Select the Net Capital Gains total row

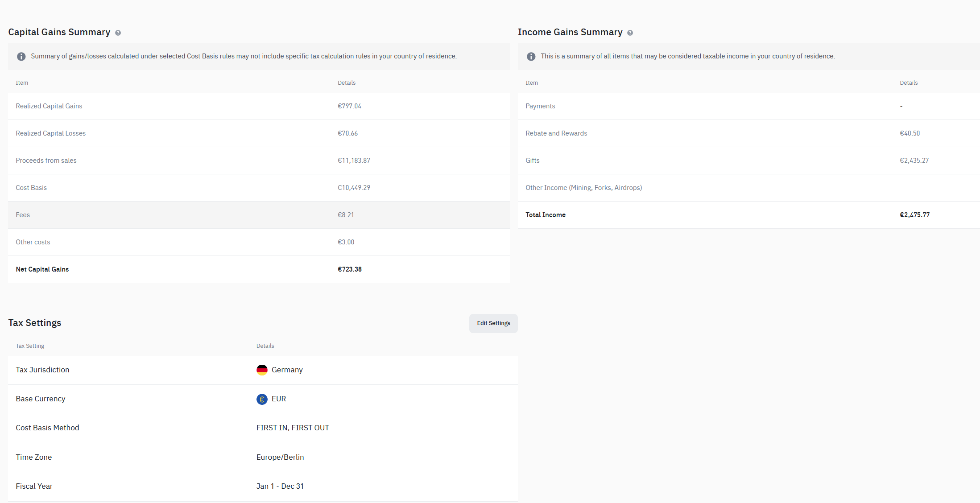tap(259, 269)
